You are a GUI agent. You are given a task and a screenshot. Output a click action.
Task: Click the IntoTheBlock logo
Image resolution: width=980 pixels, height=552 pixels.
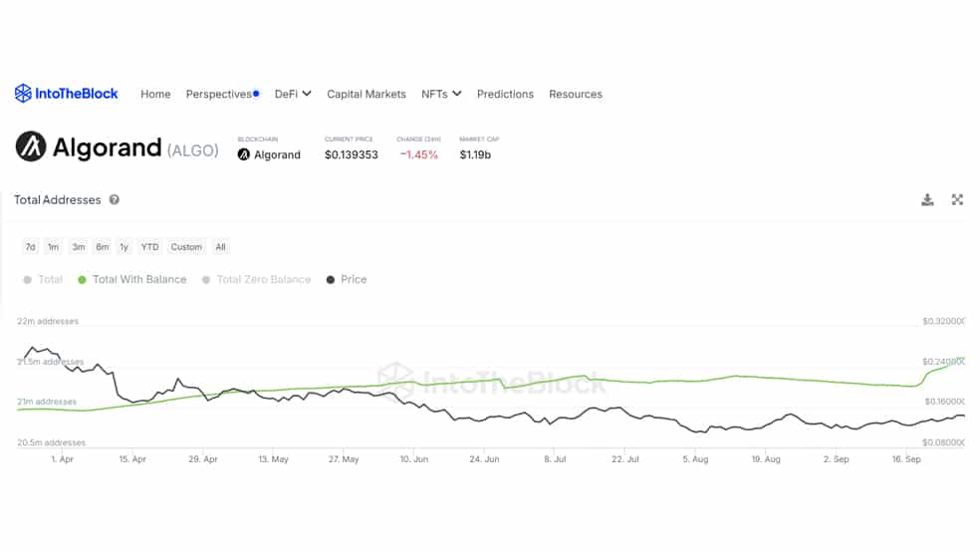coord(67,94)
